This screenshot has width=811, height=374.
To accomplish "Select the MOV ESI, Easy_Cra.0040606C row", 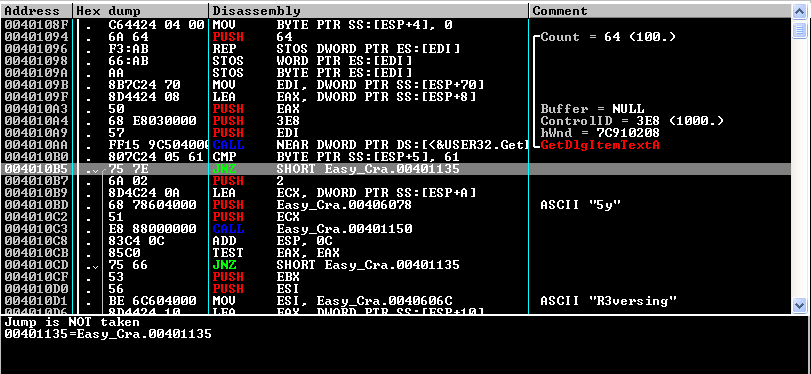I will (x=396, y=301).
